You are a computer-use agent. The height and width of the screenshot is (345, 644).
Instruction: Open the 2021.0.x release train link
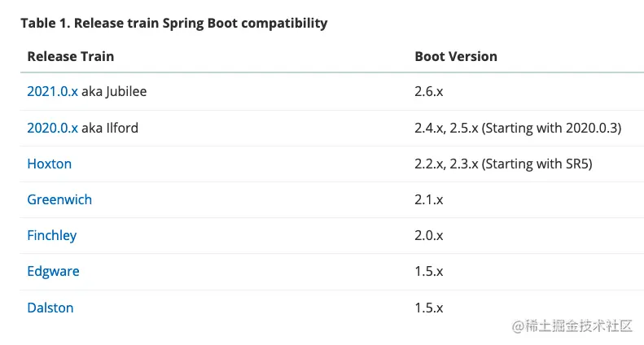[x=52, y=91]
